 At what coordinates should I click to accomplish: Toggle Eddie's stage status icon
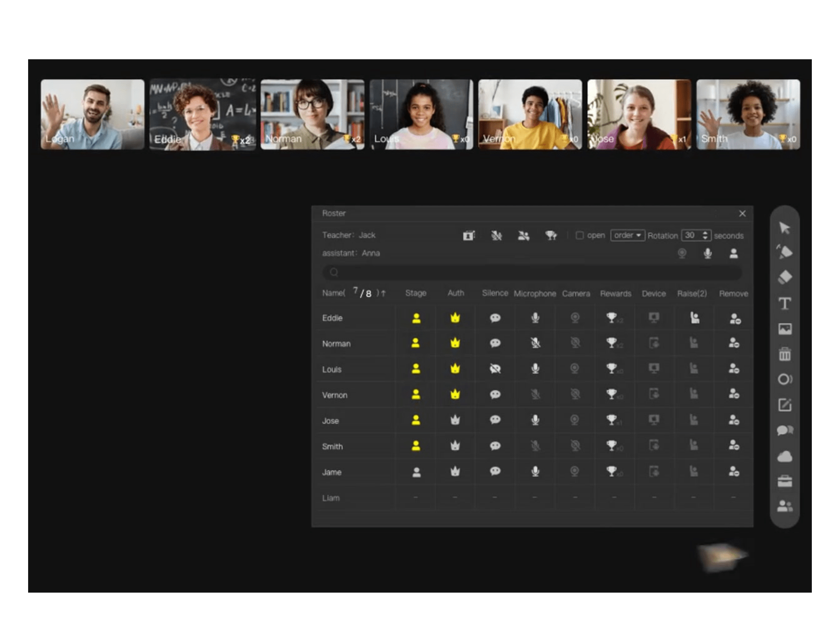tap(416, 318)
